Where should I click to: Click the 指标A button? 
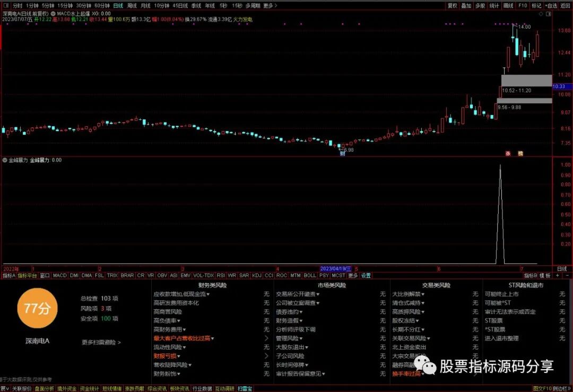[x=9, y=275]
